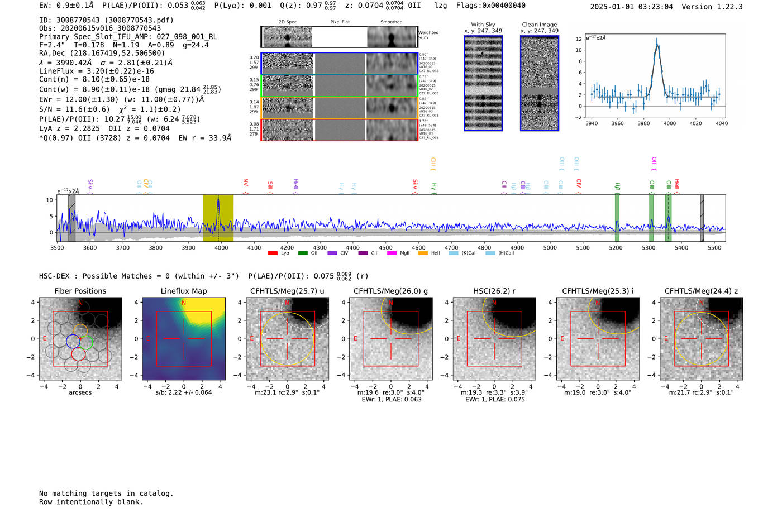Click the 's/b: 2.22 +/- 0.064' caption
Screen dimensions: 782x532
[x=184, y=392]
